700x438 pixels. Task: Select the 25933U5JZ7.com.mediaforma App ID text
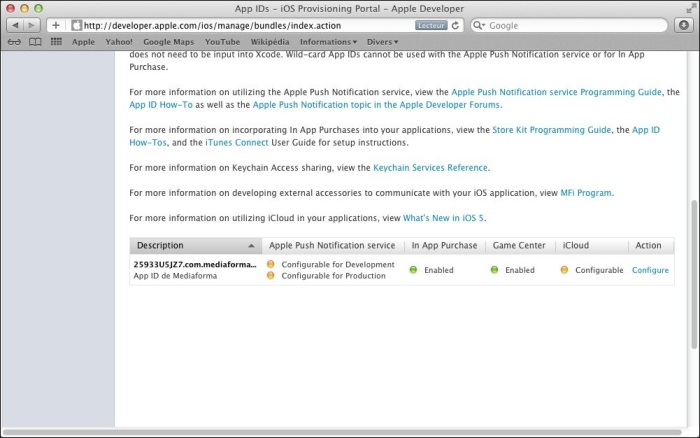tap(195, 264)
